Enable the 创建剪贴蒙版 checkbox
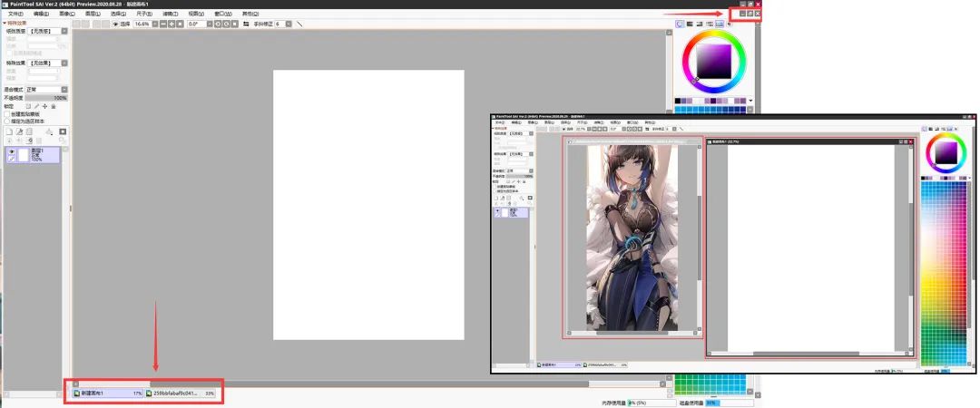 [7, 114]
